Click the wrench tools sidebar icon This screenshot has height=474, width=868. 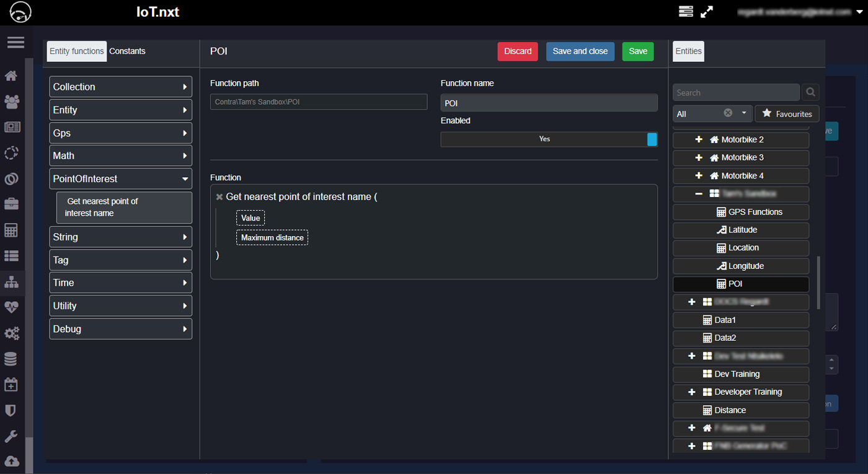[11, 436]
